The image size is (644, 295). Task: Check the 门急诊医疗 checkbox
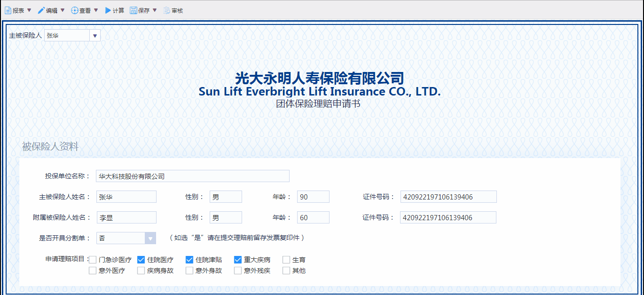pos(93,260)
